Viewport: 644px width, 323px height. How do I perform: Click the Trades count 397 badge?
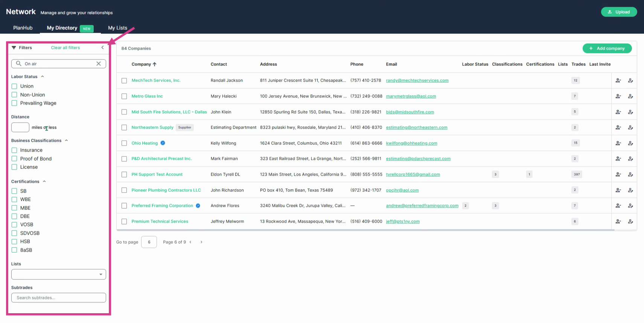coord(577,174)
